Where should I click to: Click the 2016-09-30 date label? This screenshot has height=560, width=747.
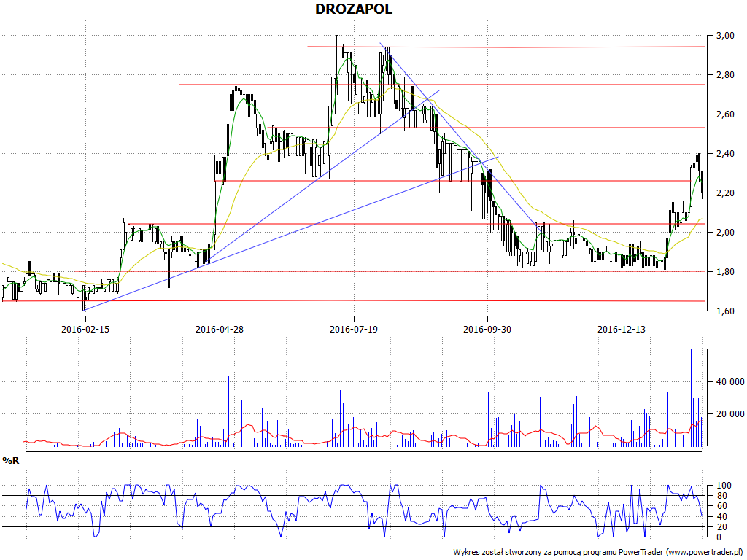(x=487, y=329)
